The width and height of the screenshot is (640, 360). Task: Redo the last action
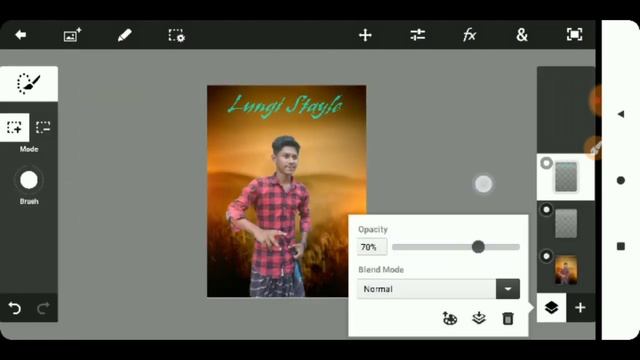tap(43, 308)
